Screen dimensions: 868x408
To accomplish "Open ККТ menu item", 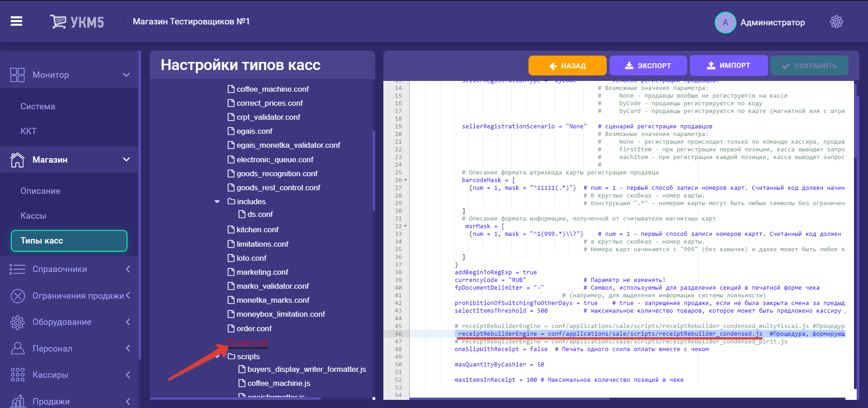I will click(x=28, y=131).
